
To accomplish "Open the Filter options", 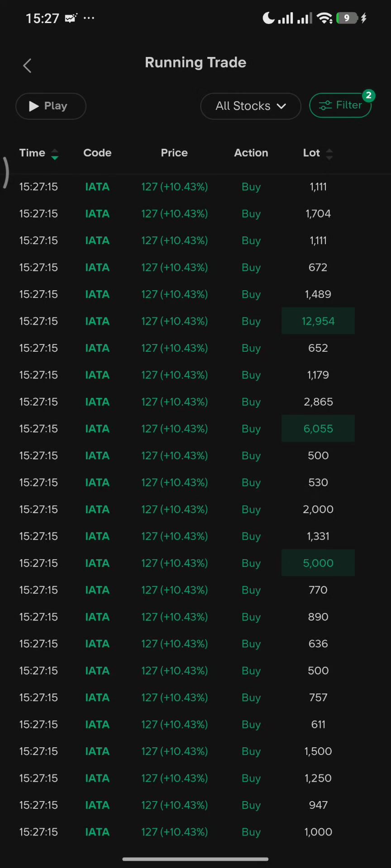I will [340, 105].
